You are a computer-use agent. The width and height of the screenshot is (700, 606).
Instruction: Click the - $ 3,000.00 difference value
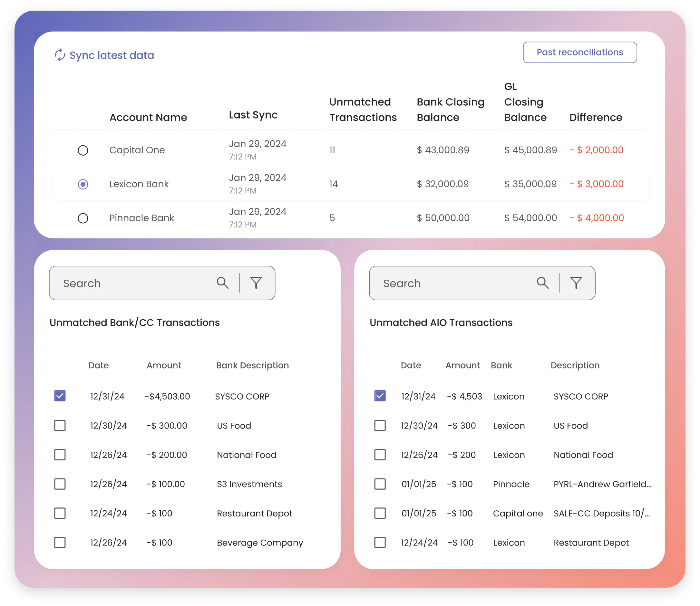597,184
